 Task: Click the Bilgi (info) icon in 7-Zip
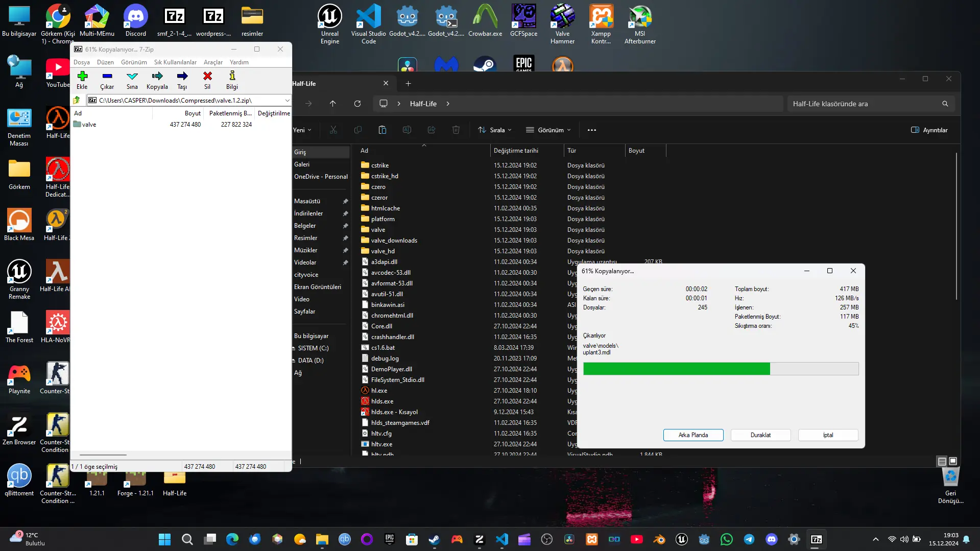[x=232, y=80]
